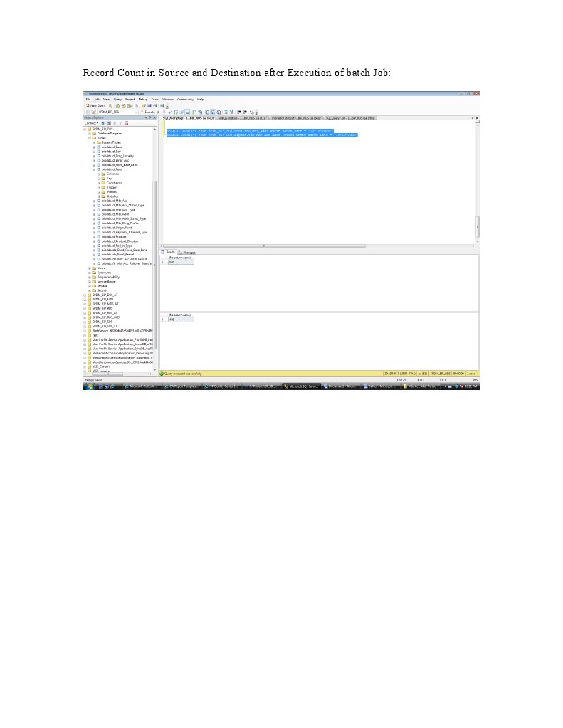Image resolution: width=563 pixels, height=728 pixels.
Task: Open the SPDM_BIP_RDS database dropdown in toolbar
Action: (x=117, y=112)
